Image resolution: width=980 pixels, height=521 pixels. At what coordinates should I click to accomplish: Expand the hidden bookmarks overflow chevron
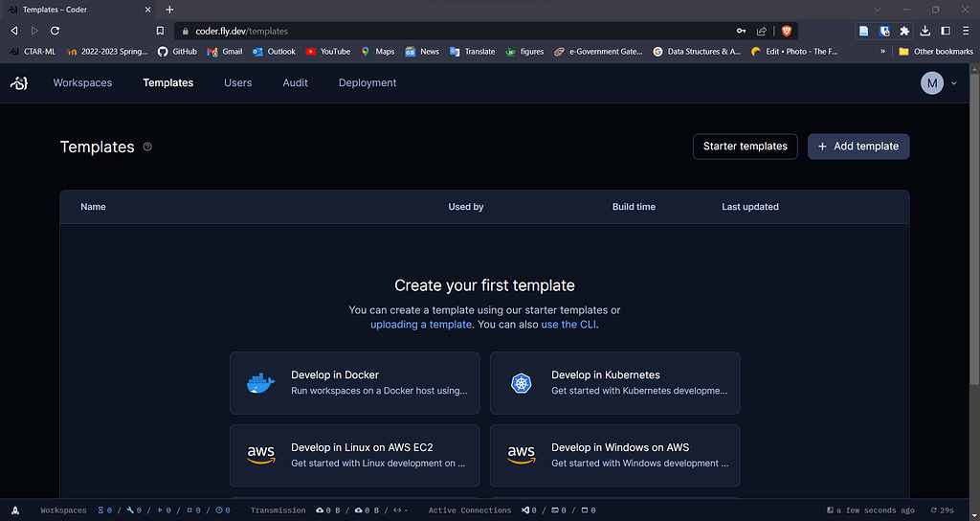(x=882, y=52)
